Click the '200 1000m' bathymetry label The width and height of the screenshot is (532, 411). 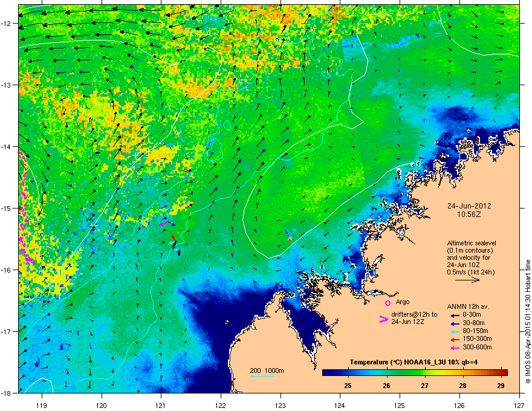(267, 371)
